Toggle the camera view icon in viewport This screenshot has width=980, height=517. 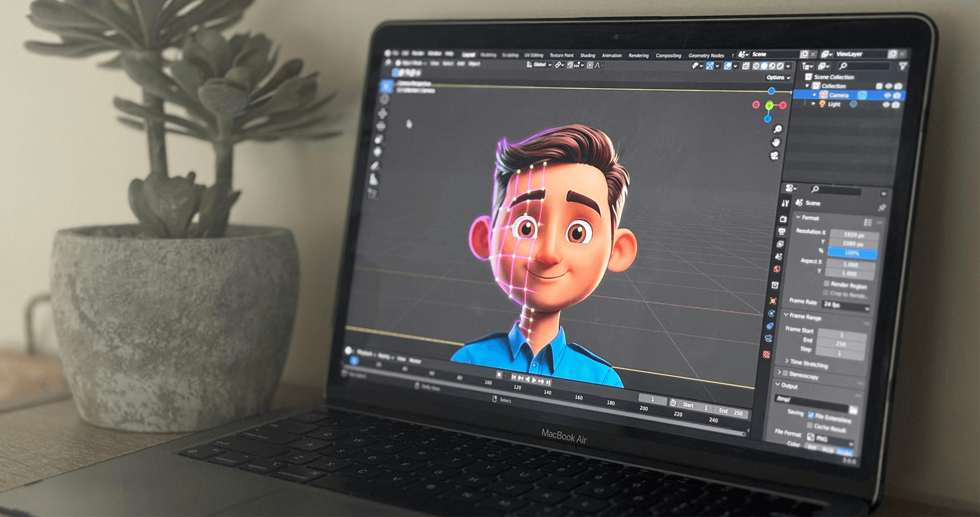point(774,156)
